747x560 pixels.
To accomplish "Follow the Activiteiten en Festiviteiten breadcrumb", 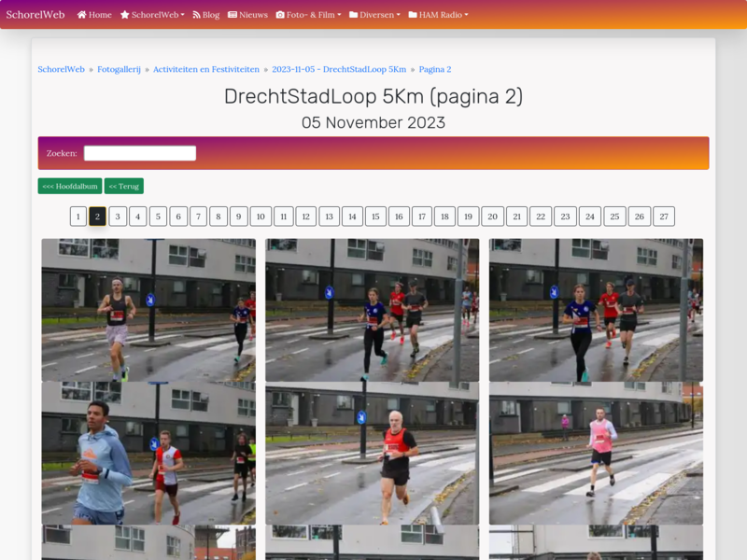I will click(x=206, y=69).
